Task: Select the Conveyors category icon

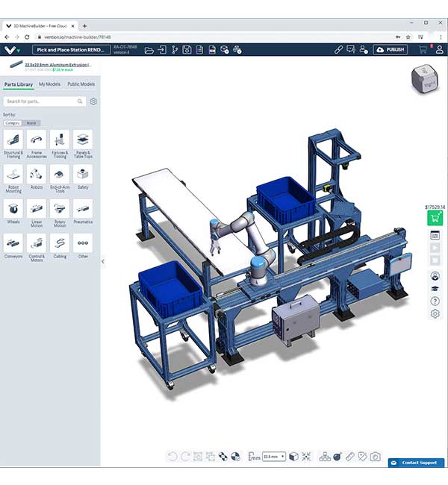Action: 13,242
